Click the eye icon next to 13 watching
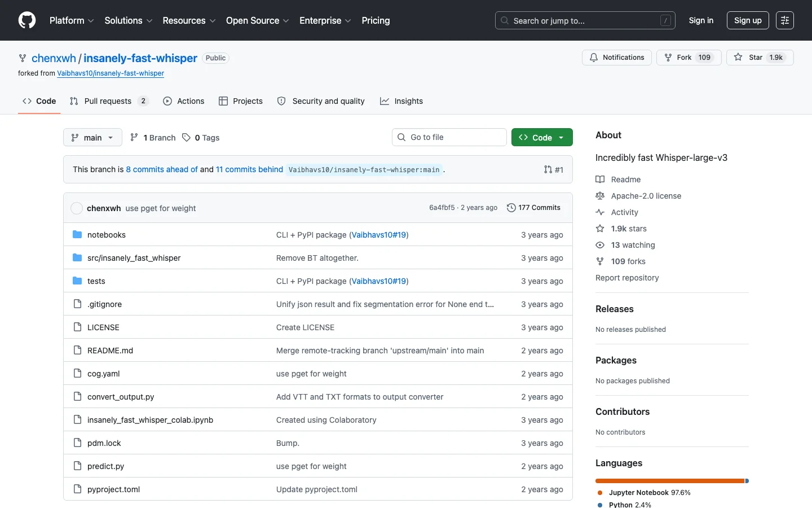Screen dimensions: 812x508 pyautogui.click(x=600, y=245)
